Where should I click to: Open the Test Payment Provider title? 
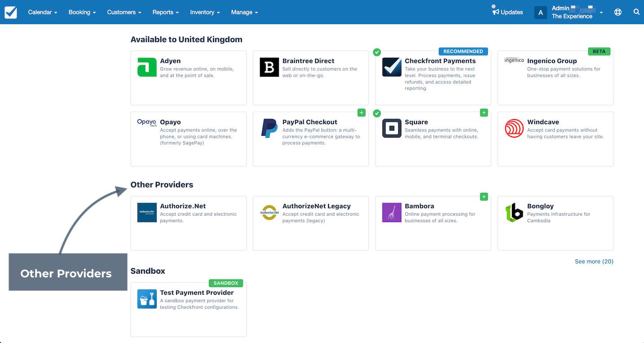tap(197, 292)
